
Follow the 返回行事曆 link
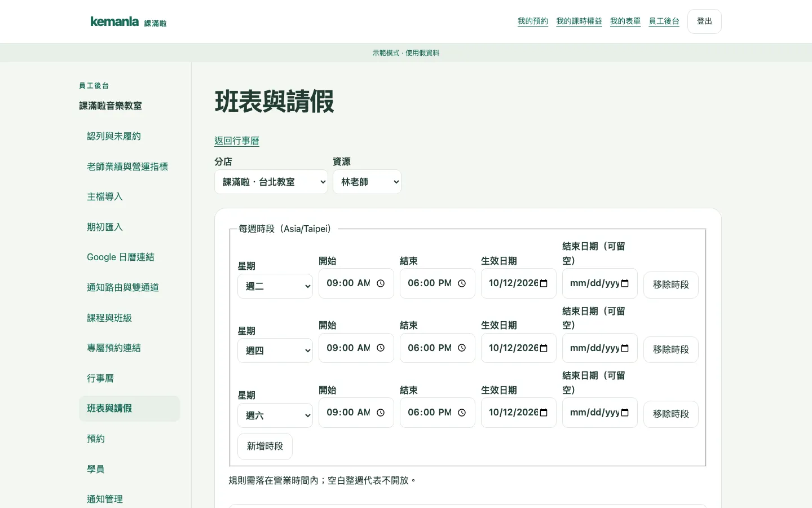click(x=237, y=141)
